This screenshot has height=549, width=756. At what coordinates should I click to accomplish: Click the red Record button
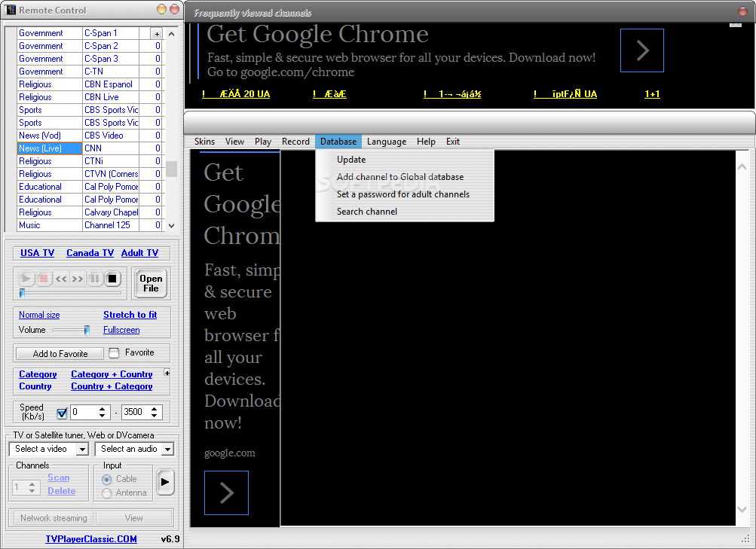[x=44, y=279]
